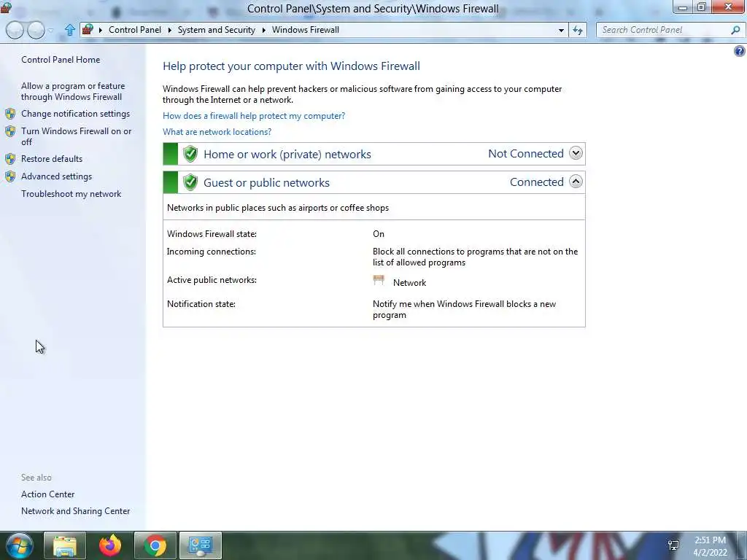747x560 pixels.
Task: Click the window title bar firewall icon
Action: click(x=6, y=7)
